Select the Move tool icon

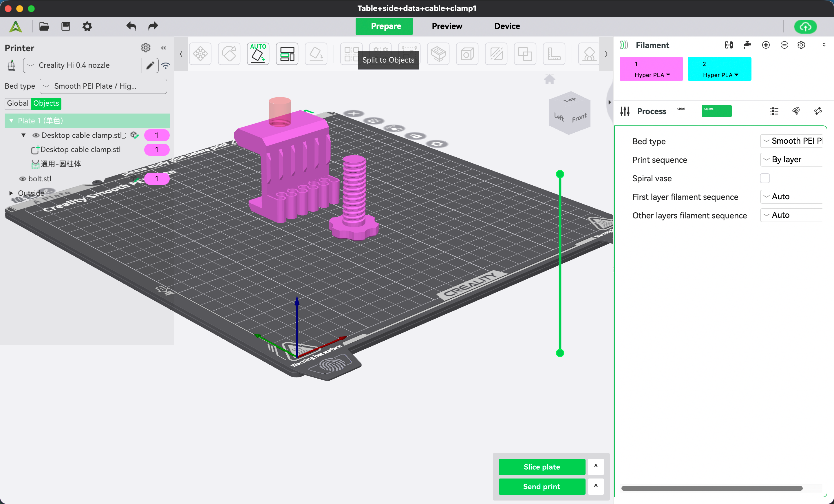pos(200,54)
